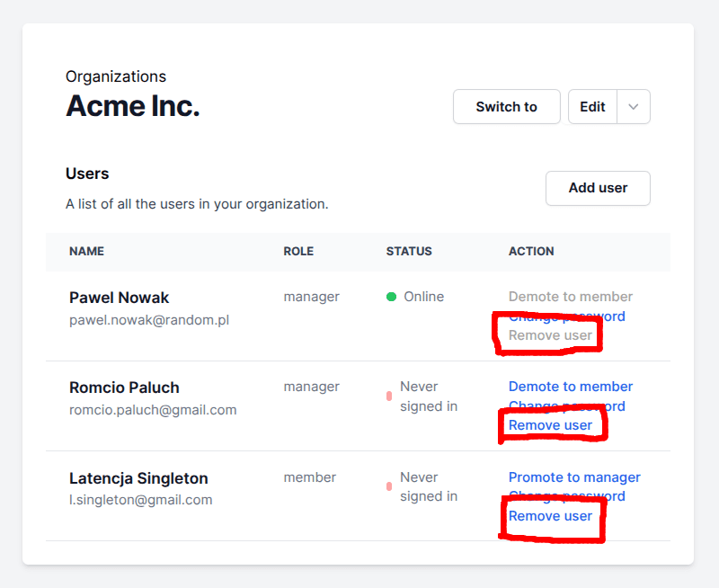Demote Romcio Paluch to member

(571, 387)
